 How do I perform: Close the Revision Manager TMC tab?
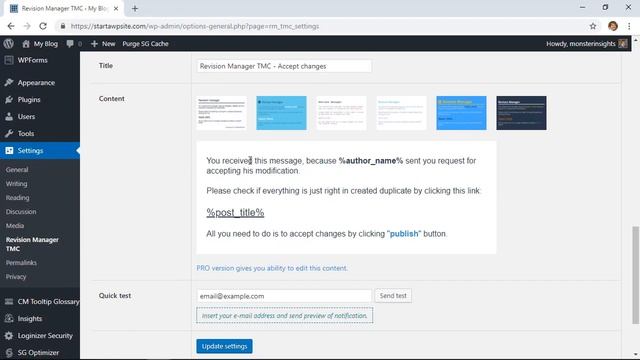(x=116, y=8)
